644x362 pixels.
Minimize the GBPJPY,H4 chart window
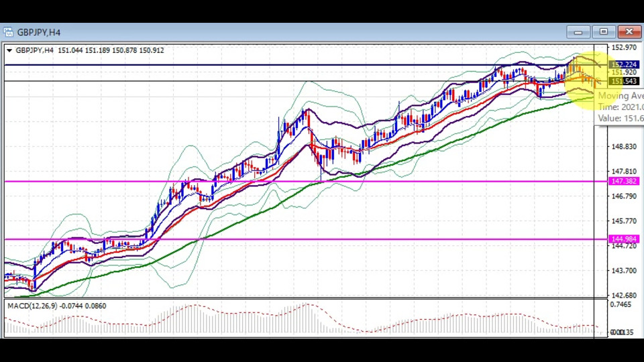tap(578, 32)
